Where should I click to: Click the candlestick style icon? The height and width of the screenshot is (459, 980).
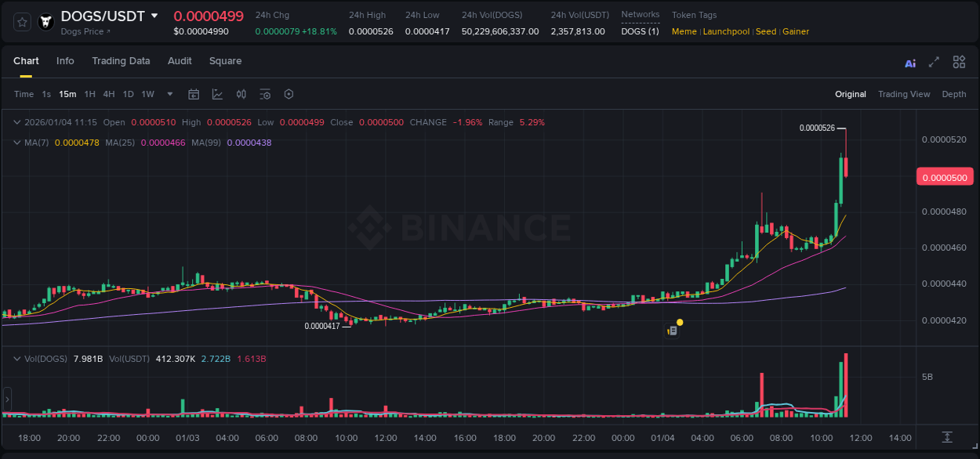241,94
